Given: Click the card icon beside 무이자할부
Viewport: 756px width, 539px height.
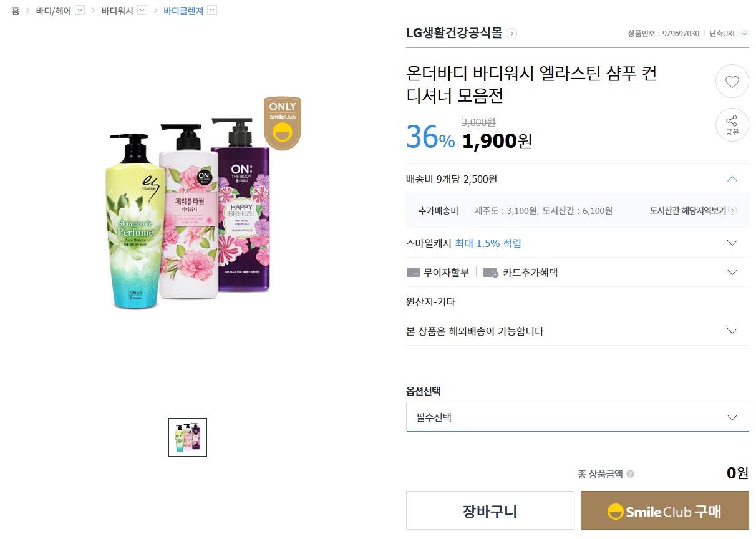Looking at the screenshot, I should pyautogui.click(x=413, y=273).
